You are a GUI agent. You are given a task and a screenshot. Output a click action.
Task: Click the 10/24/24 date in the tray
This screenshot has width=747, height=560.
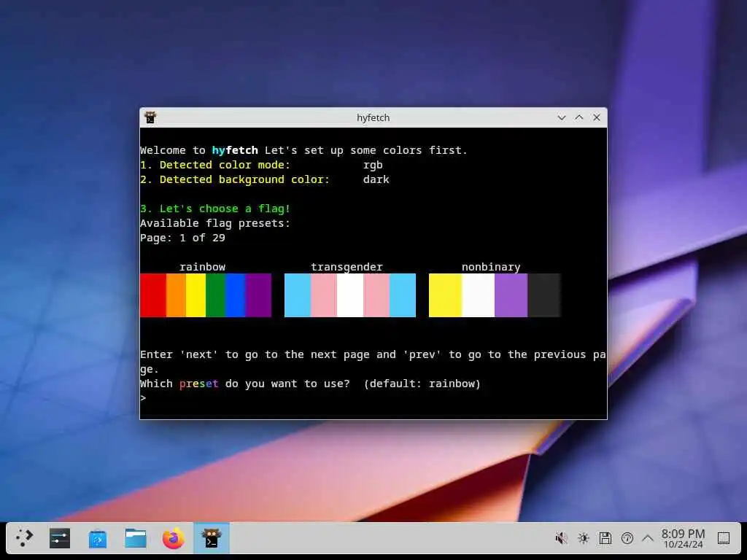point(683,544)
